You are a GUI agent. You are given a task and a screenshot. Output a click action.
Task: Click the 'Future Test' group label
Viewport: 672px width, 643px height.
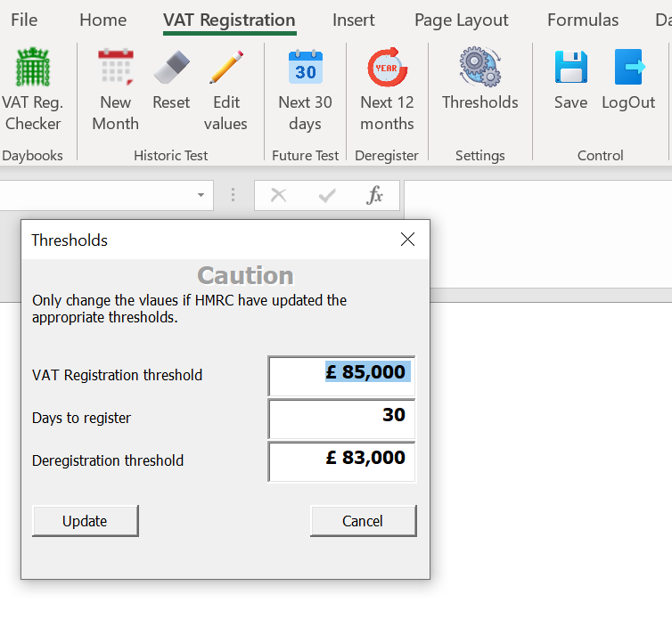coord(305,156)
